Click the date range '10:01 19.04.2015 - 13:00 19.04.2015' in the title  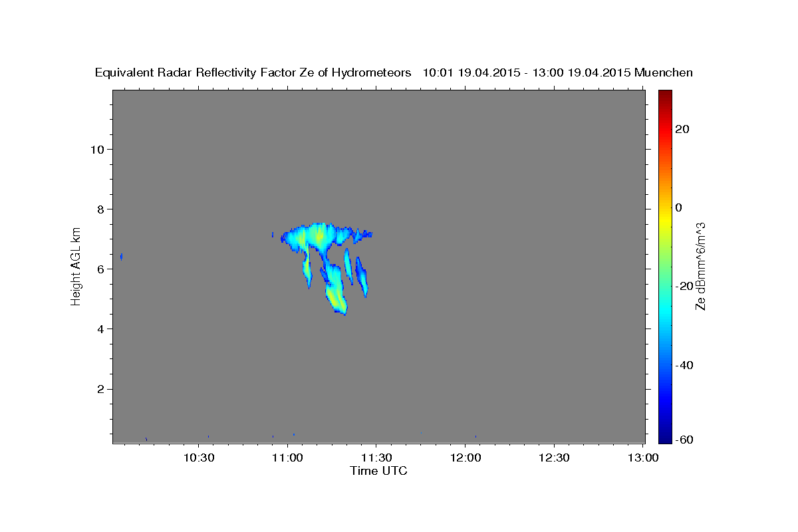pyautogui.click(x=527, y=73)
